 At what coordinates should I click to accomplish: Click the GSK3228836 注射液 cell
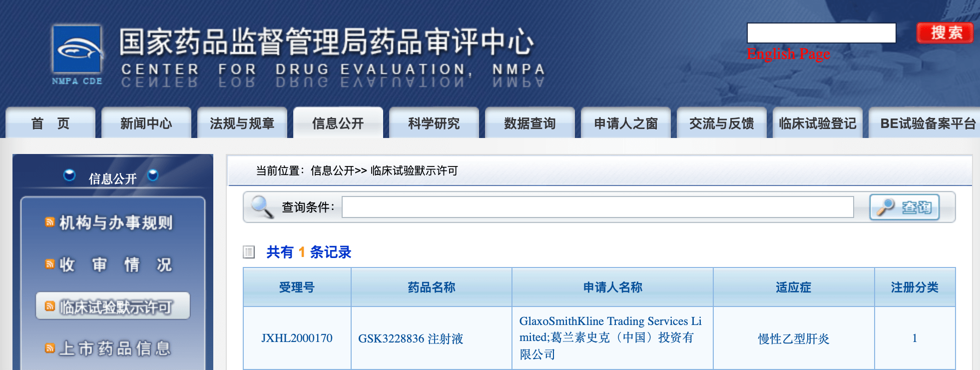[x=432, y=338]
